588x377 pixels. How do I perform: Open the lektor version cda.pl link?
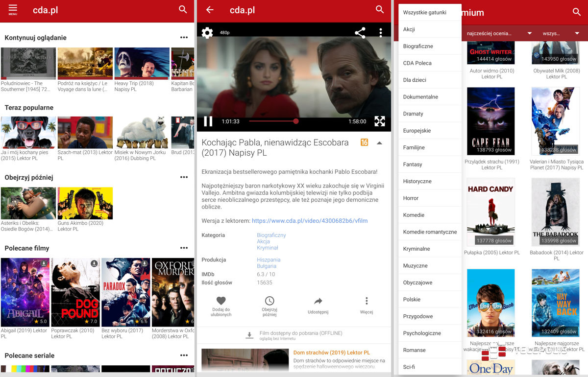[x=309, y=221]
